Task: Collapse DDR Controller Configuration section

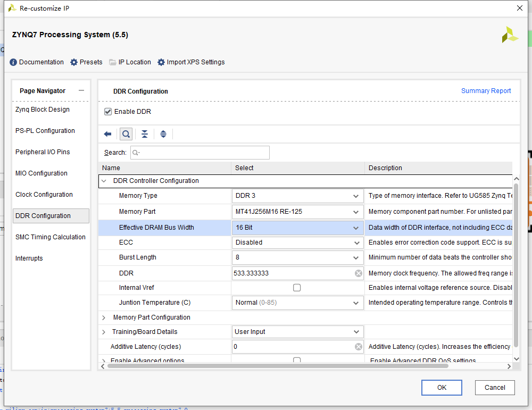Action: pos(104,181)
